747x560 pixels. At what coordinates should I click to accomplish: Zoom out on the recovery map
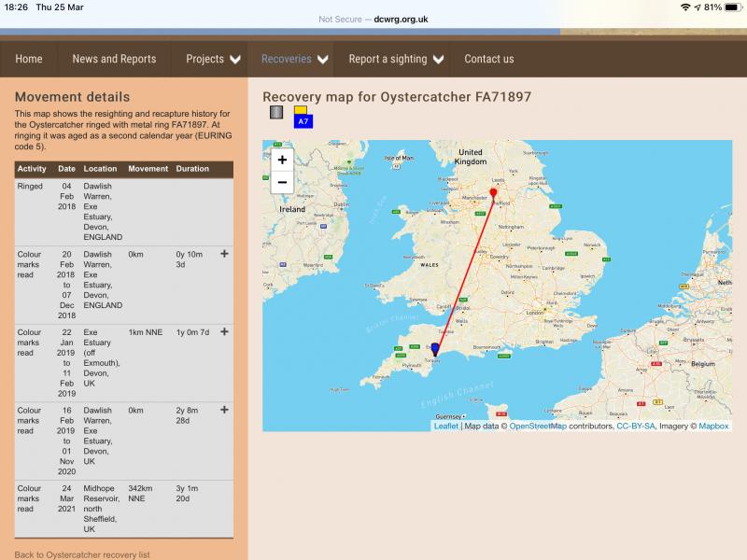click(282, 182)
